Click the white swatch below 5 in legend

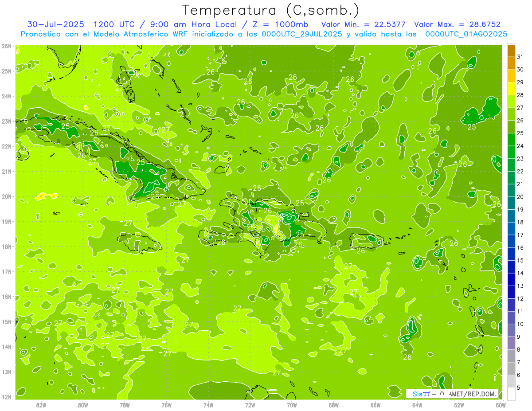[511, 394]
